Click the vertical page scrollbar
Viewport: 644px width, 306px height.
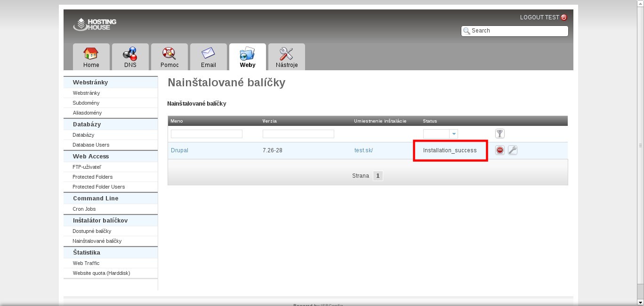pyautogui.click(x=640, y=145)
